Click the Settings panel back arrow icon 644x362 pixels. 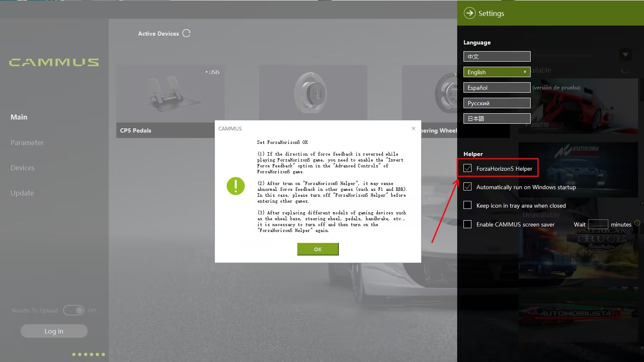tap(469, 13)
